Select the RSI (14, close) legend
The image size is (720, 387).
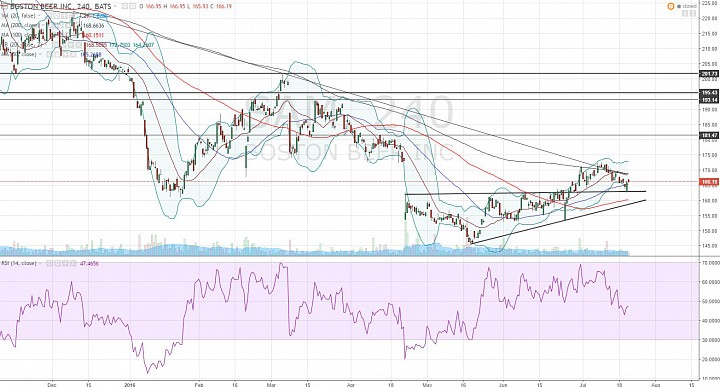[x=18, y=264]
